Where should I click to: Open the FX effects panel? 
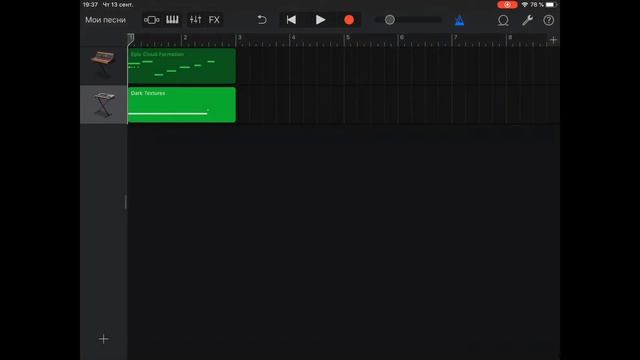[214, 20]
